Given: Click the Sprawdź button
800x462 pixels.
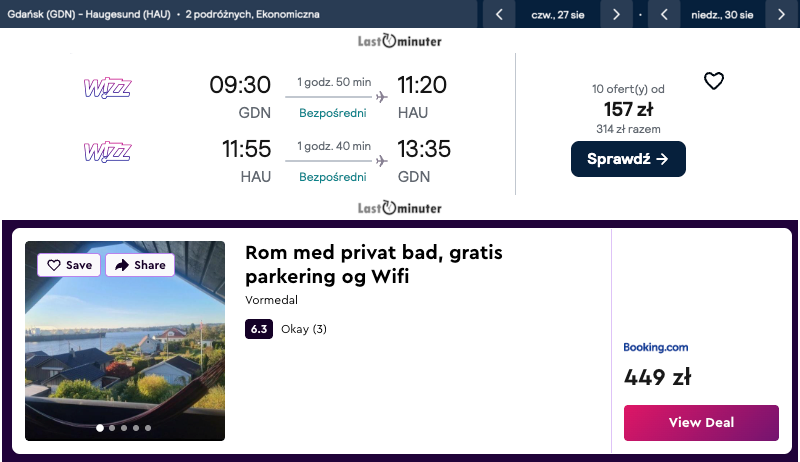Looking at the screenshot, I should pos(628,159).
